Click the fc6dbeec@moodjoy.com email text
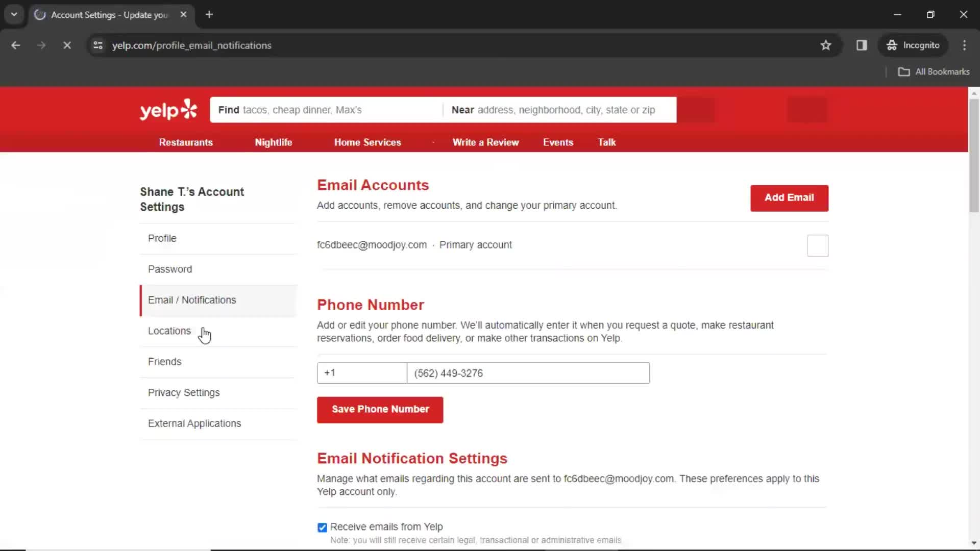The image size is (980, 551). coord(372,245)
